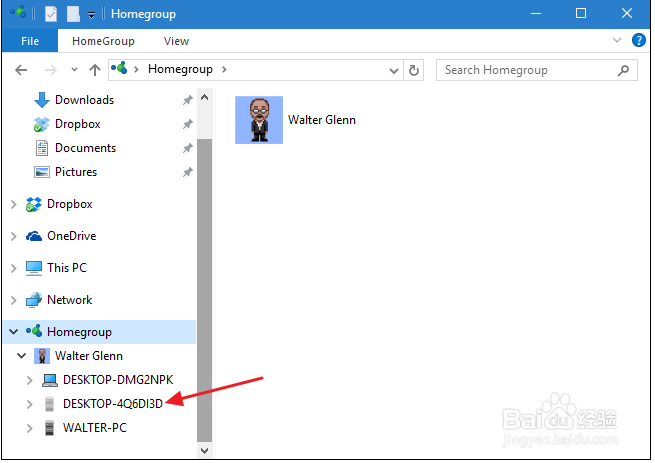Select DESKTOP-DMG2NPK computer
The image size is (655, 463).
(x=118, y=379)
